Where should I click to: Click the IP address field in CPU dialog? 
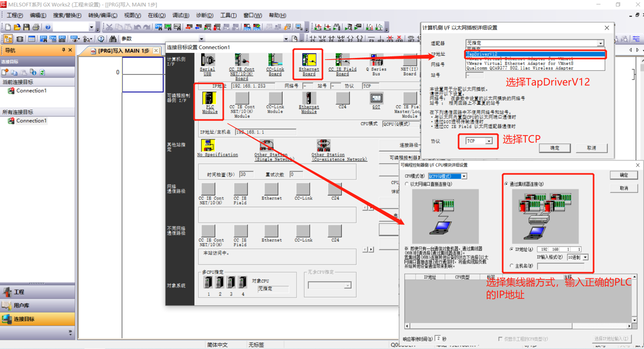(559, 249)
